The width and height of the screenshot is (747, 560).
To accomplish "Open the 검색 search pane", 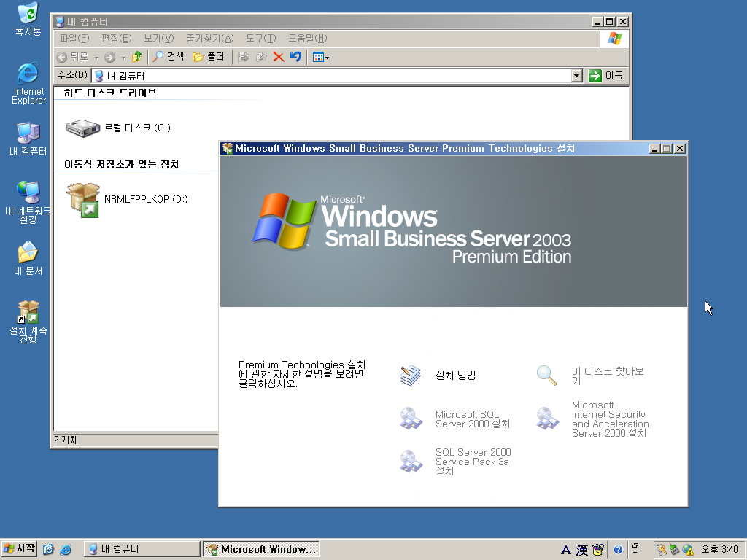I will point(169,57).
